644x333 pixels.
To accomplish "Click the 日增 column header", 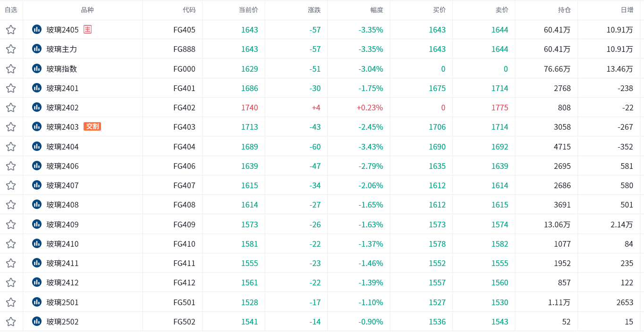I will tap(627, 10).
